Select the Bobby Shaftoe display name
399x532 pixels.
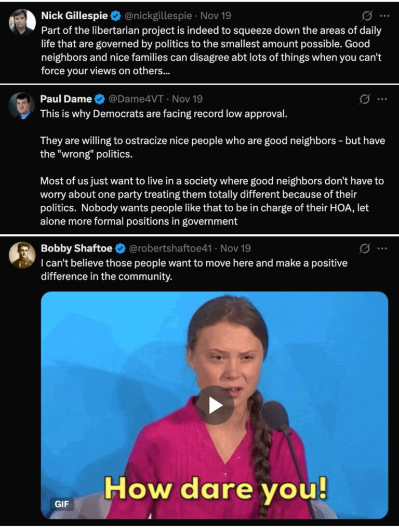click(x=76, y=248)
